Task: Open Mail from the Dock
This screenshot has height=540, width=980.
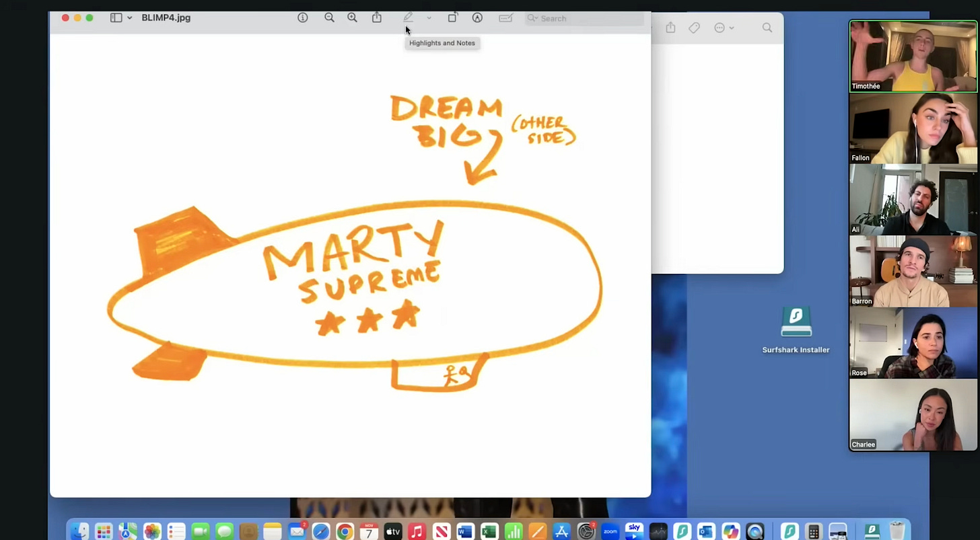Action: 297,531
